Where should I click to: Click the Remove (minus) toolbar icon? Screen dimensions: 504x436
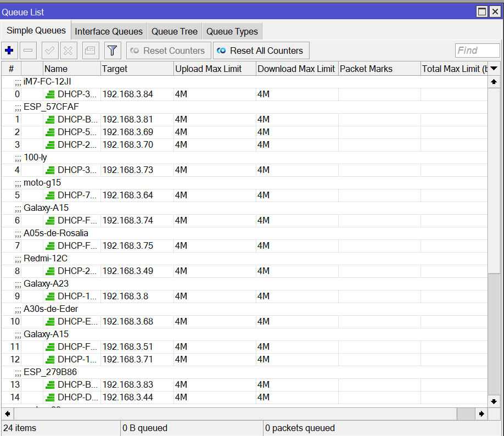(29, 51)
